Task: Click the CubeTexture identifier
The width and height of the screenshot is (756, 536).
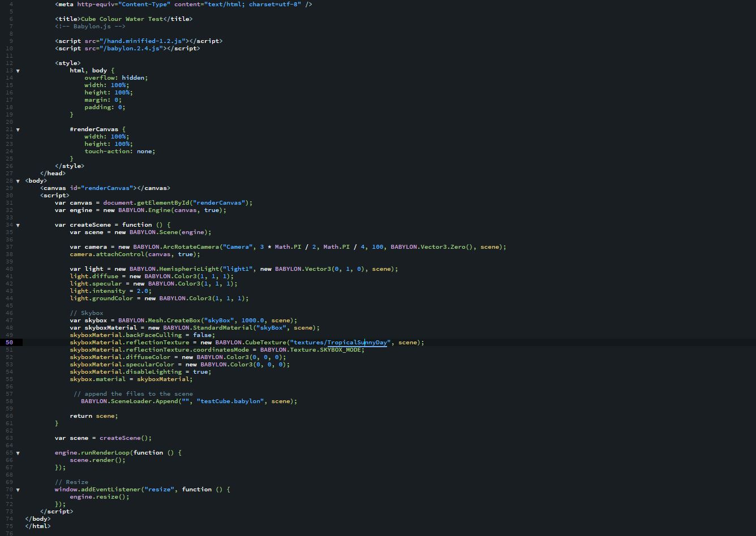Action: click(x=265, y=342)
